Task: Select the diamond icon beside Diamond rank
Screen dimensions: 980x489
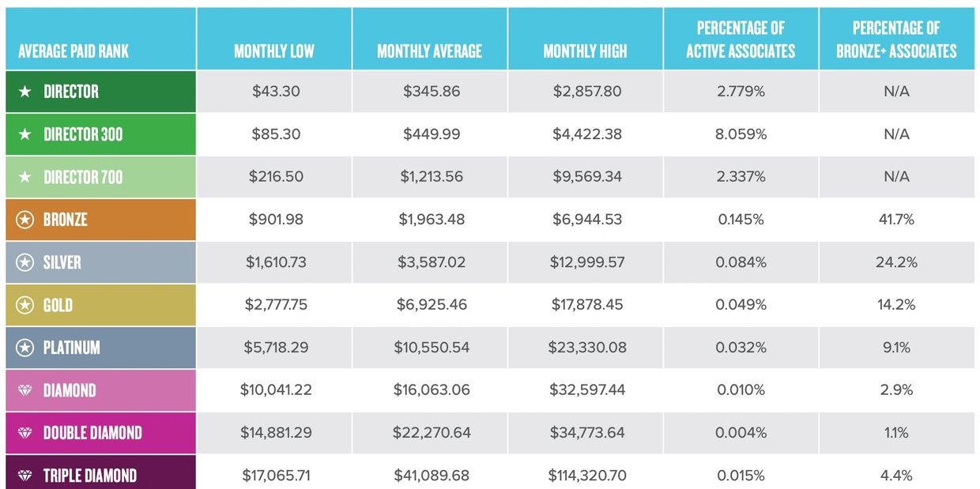Action: pos(25,390)
